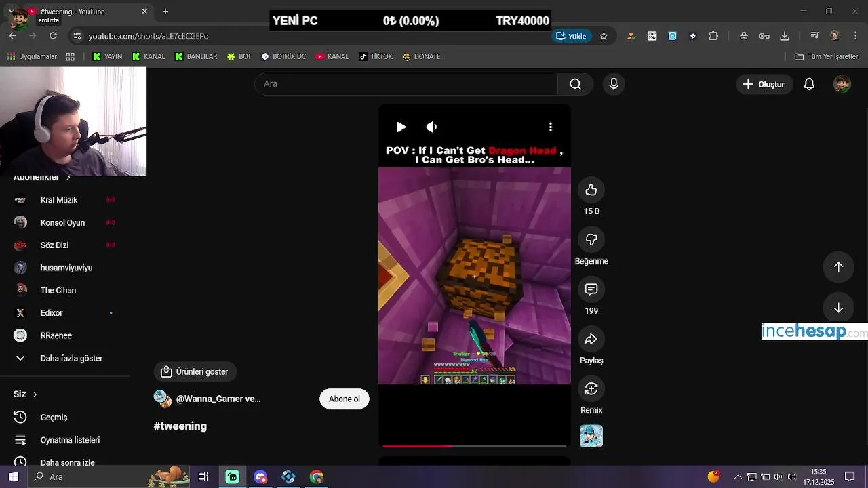Bookmark this page with star icon
868x488 pixels.
coord(604,36)
